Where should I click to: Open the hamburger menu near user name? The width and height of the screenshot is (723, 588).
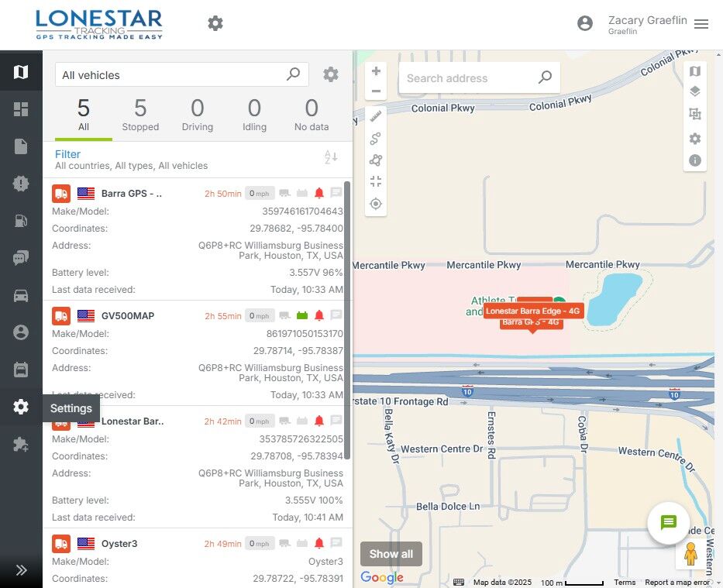point(701,24)
